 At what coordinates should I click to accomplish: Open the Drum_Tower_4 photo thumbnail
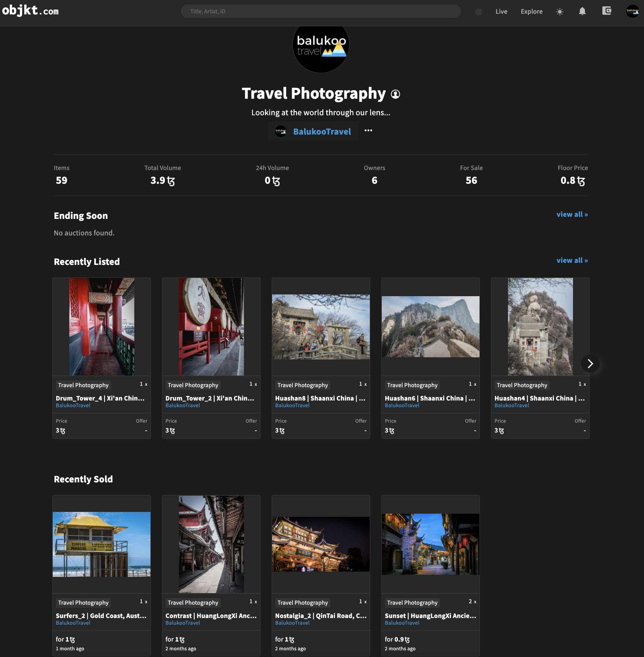click(x=102, y=327)
